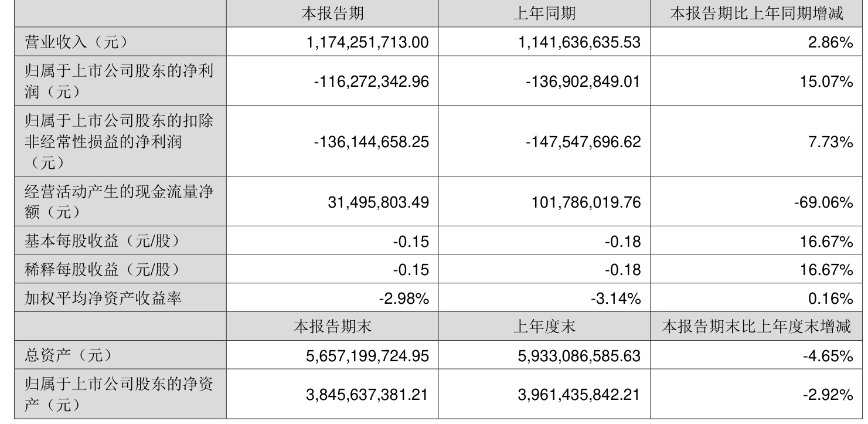Click net profit value -116,272,342.96
The height and width of the screenshot is (424, 868).
[x=372, y=82]
